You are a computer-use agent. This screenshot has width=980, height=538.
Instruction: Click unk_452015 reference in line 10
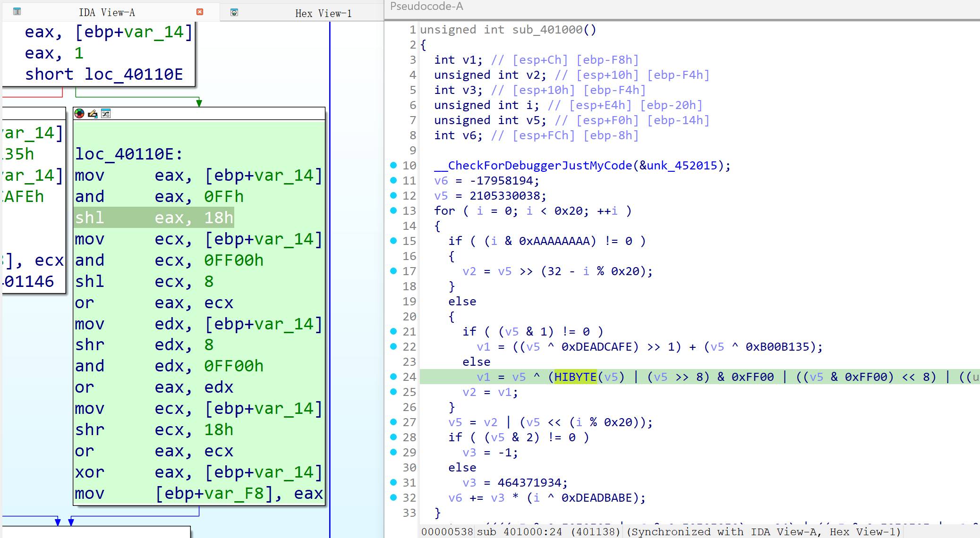tap(682, 165)
